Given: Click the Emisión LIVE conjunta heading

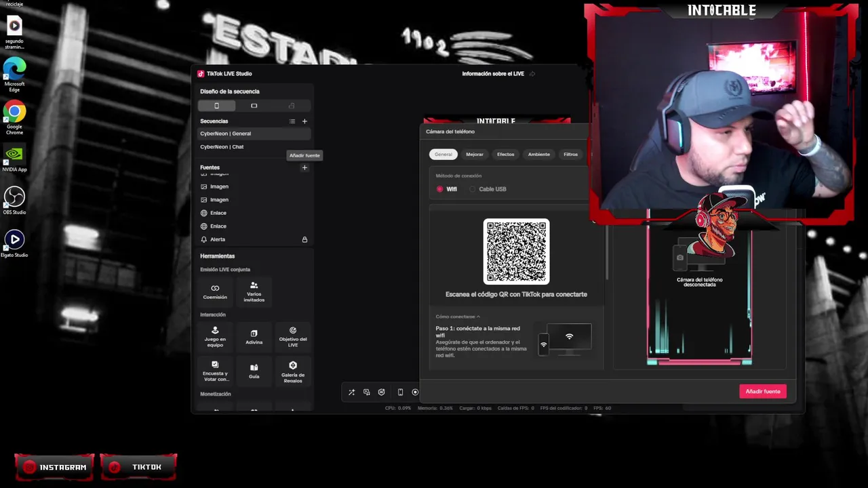Looking at the screenshot, I should pos(225,270).
